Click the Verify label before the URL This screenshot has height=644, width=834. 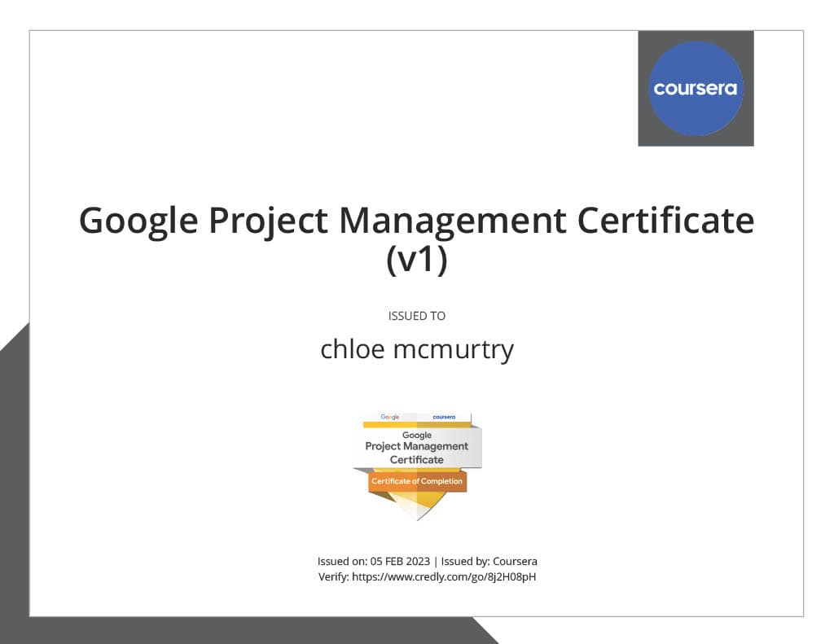pos(334,576)
